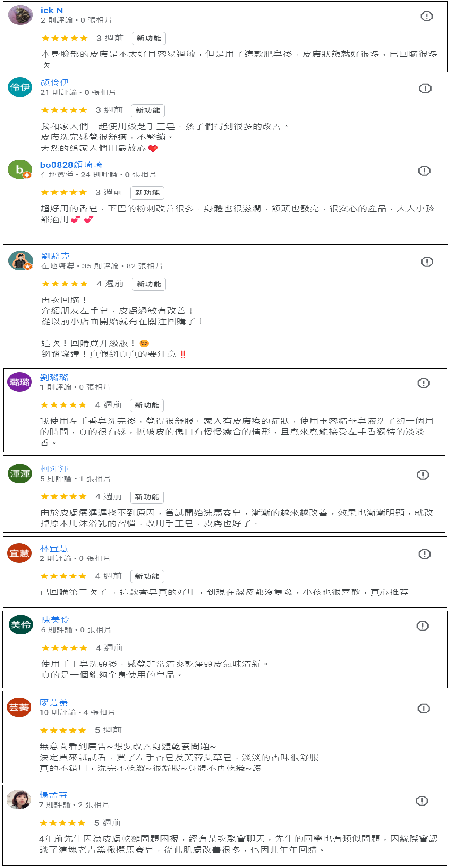Report the review from 劉璐璐
The height and width of the screenshot is (868, 451).
pyautogui.click(x=424, y=383)
